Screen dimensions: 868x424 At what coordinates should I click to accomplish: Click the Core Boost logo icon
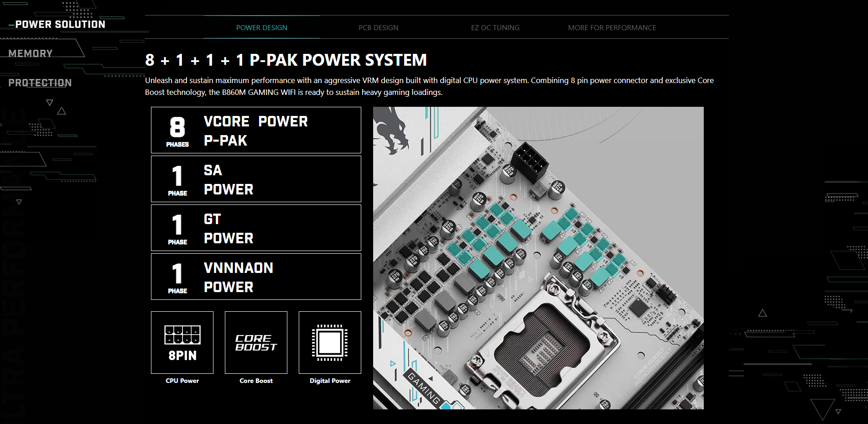tap(256, 342)
